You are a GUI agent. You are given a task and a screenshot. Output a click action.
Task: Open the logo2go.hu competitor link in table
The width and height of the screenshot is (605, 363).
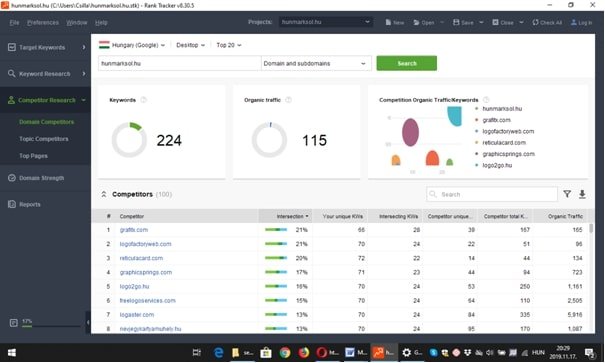point(134,287)
